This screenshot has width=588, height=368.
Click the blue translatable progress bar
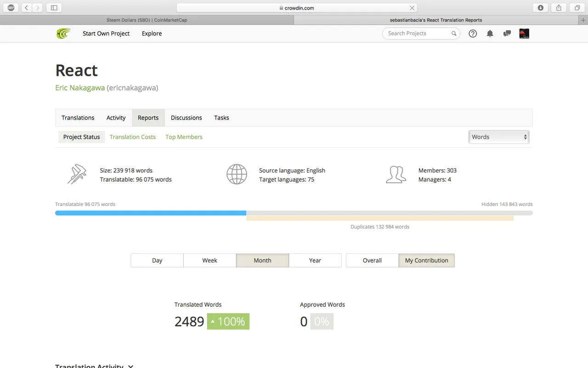point(151,213)
